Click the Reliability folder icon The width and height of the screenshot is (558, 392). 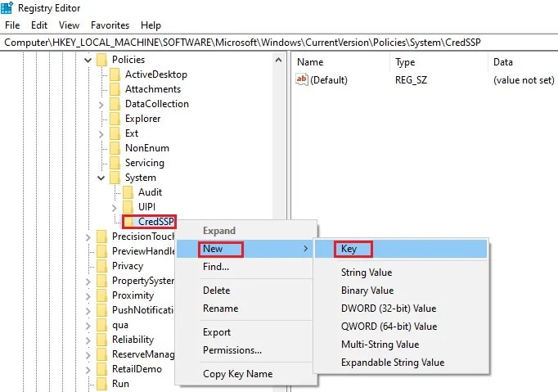coord(101,340)
